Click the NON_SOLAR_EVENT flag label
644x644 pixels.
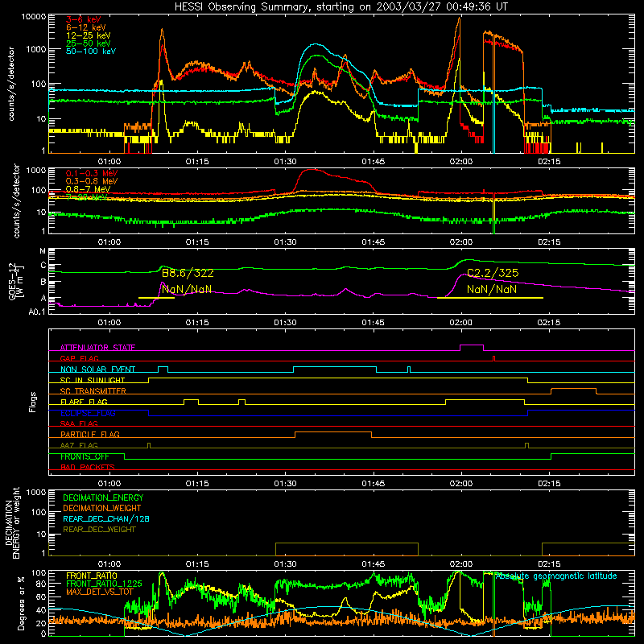click(97, 369)
